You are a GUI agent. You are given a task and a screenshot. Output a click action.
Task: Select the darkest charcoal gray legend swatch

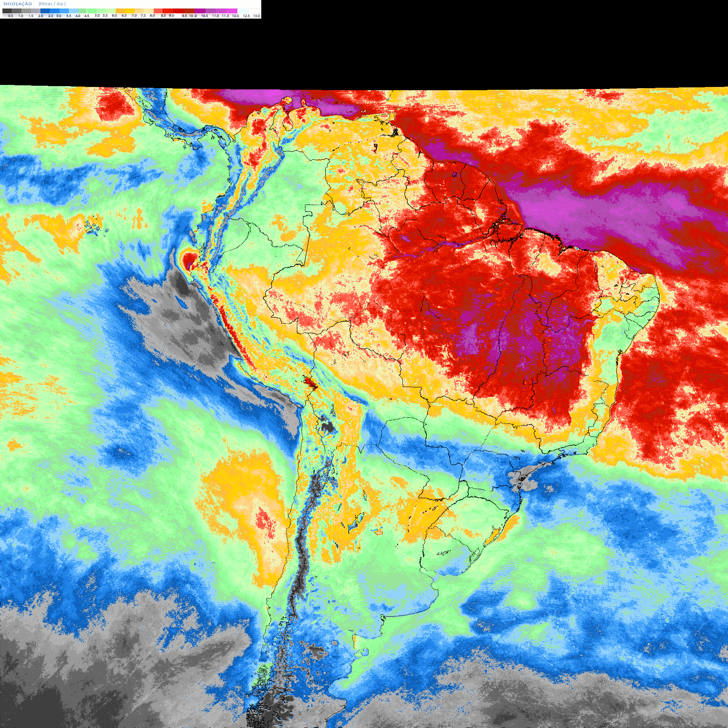(x=7, y=11)
